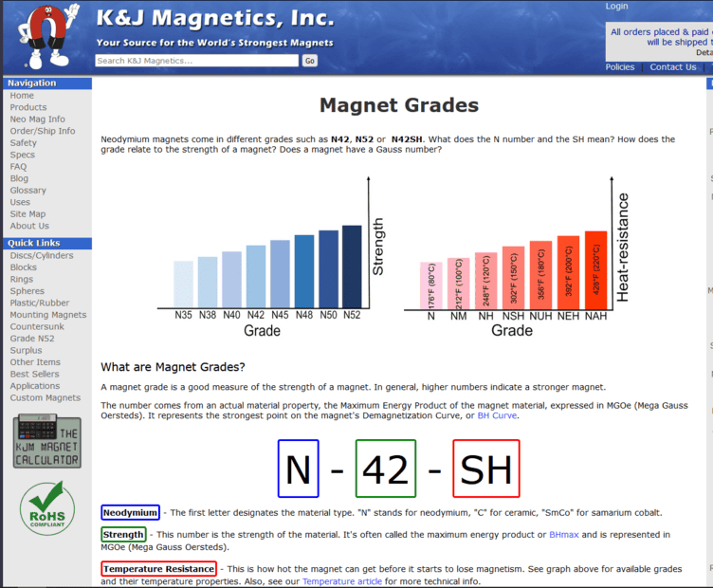The image size is (713, 588).
Task: Open Products in navigation
Action: [28, 107]
